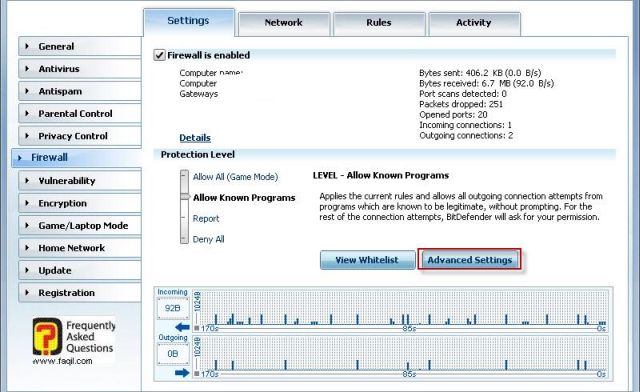
Task: Click the arrow next to Privacy Control
Action: (27, 136)
